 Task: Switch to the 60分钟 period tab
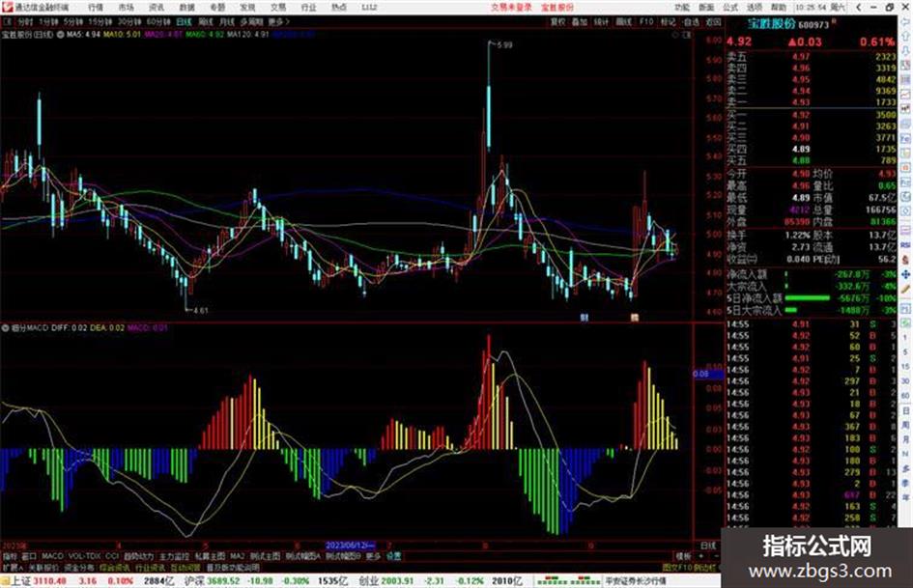(x=158, y=21)
